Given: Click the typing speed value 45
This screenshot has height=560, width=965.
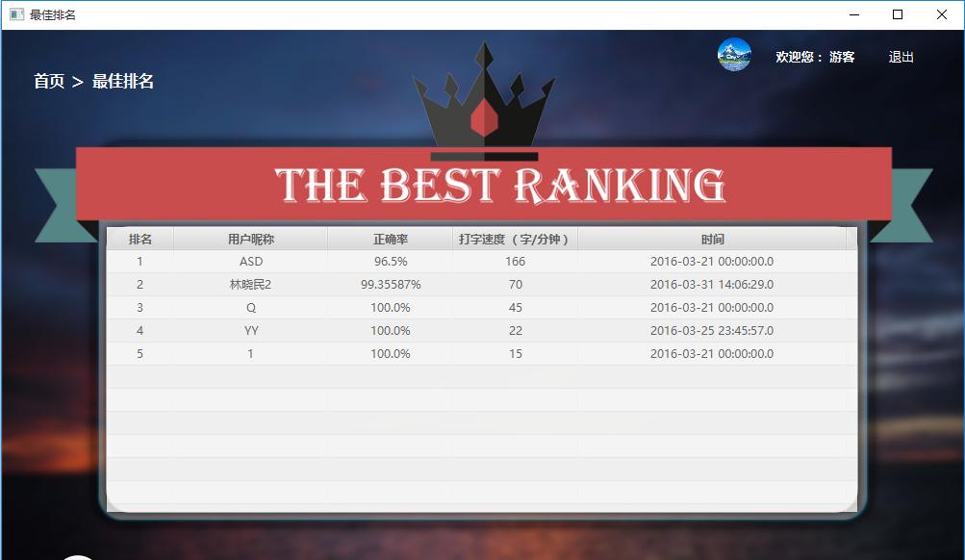Looking at the screenshot, I should [516, 308].
